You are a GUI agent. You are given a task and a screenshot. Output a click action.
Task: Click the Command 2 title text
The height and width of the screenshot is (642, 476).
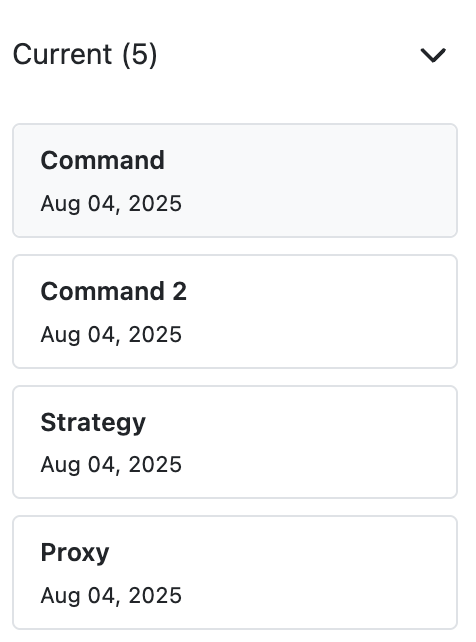(114, 291)
